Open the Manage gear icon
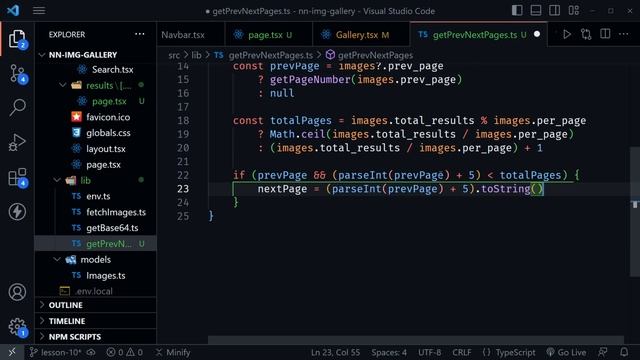The image size is (640, 360). tap(17, 327)
